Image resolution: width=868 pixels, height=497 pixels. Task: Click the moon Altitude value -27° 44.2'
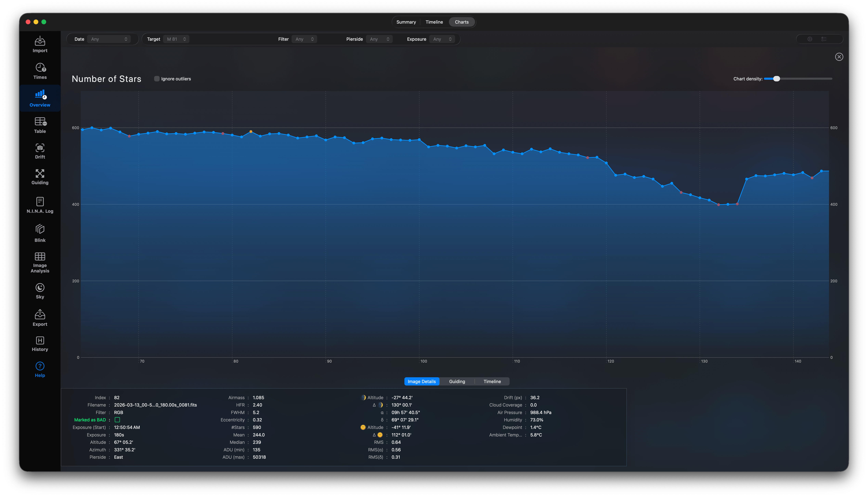[402, 398]
